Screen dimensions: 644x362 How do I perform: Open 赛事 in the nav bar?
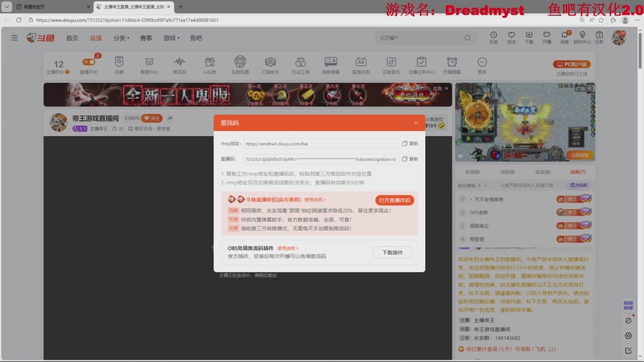(x=146, y=38)
